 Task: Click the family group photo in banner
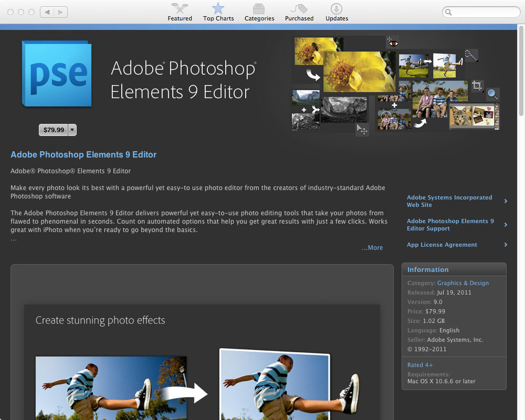[x=440, y=99]
